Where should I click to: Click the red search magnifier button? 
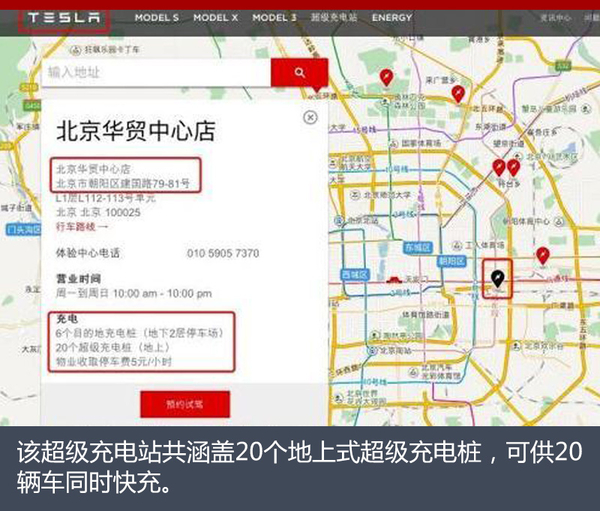[299, 72]
